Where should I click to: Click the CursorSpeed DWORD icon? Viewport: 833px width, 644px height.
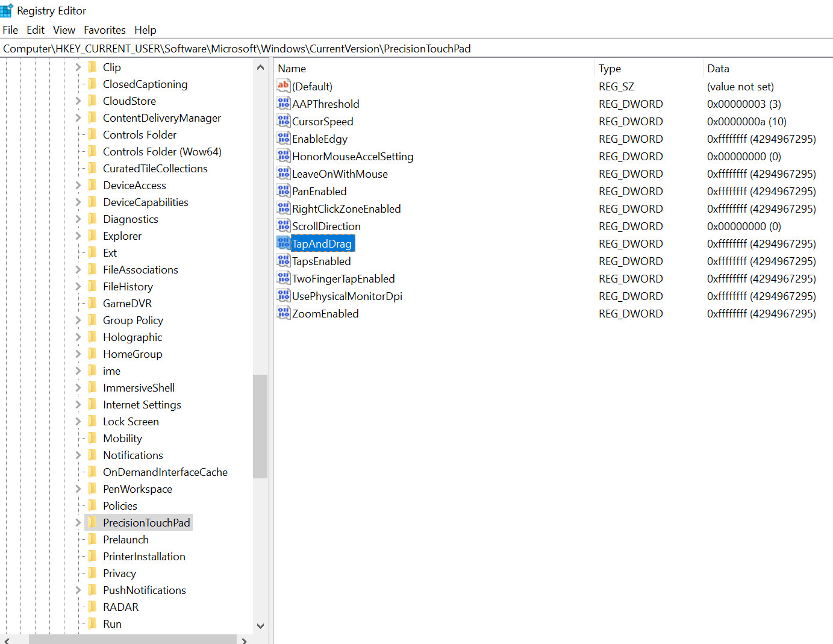[284, 121]
